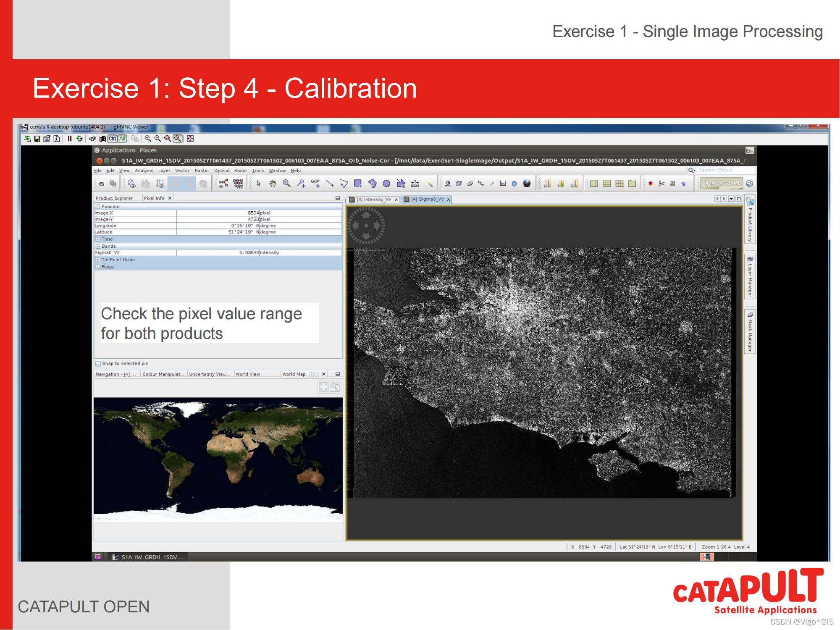Image resolution: width=840 pixels, height=630 pixels.
Task: Tile windows in columns icon
Action: click(x=594, y=184)
